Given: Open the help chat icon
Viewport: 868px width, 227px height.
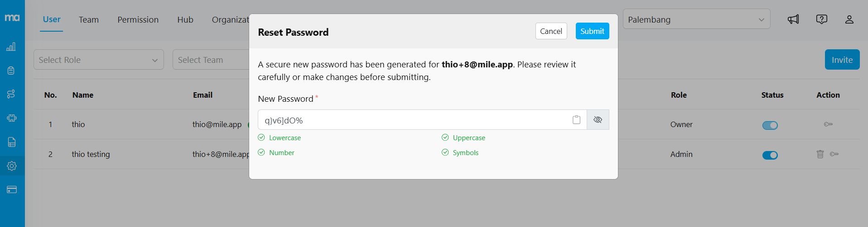Looking at the screenshot, I should [x=821, y=19].
